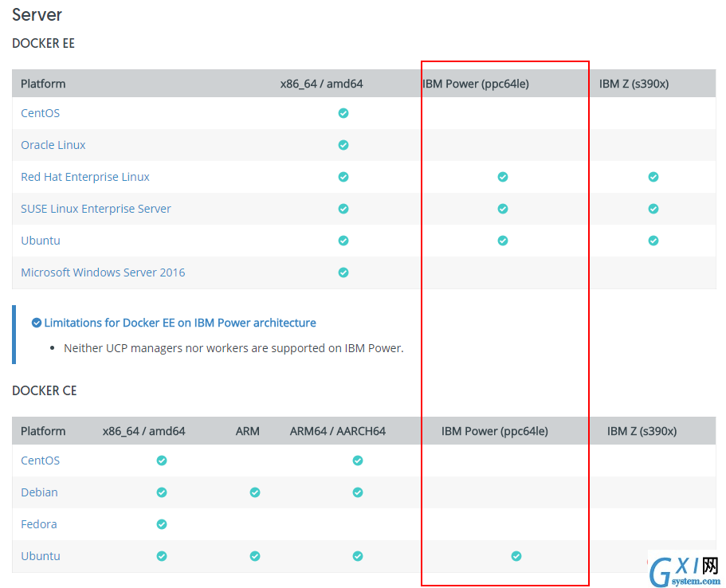Image resolution: width=726 pixels, height=588 pixels.
Task: Click the Docker CE x86_64 / amd64 header
Action: 144,431
